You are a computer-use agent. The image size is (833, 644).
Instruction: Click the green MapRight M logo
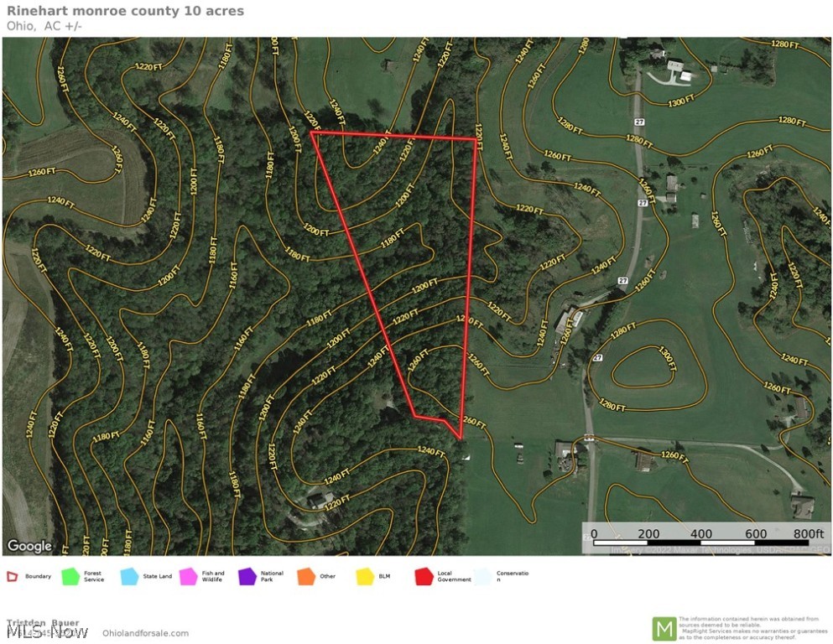(x=664, y=628)
